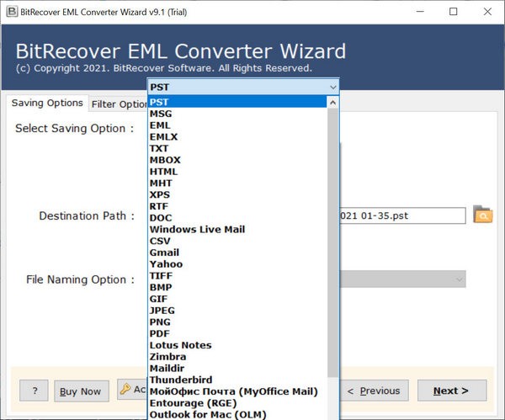Click the format list scrollbar thumb

333,243
